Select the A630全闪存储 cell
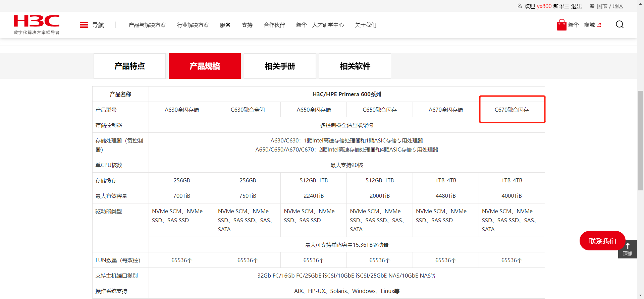The height and width of the screenshot is (299, 644). [182, 110]
